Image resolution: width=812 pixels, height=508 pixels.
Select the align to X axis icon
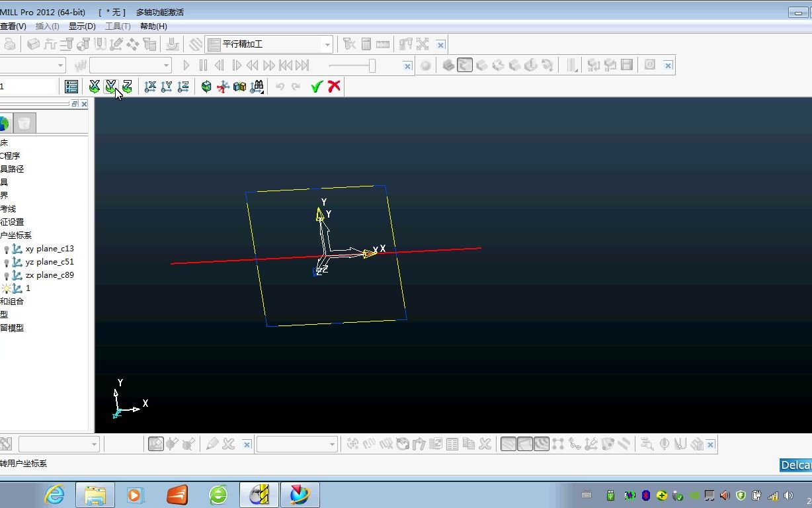coord(150,87)
